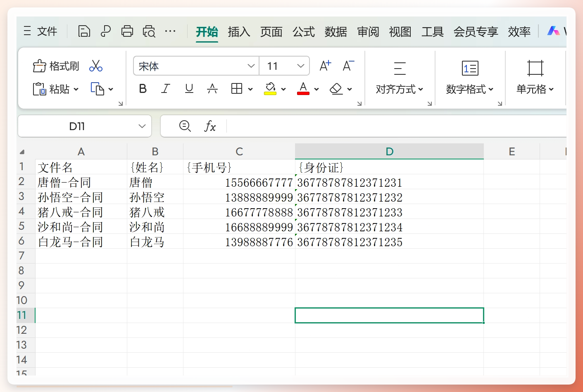Viewport: 583px width, 392px height.
Task: Click the D11 name box
Action: (77, 126)
